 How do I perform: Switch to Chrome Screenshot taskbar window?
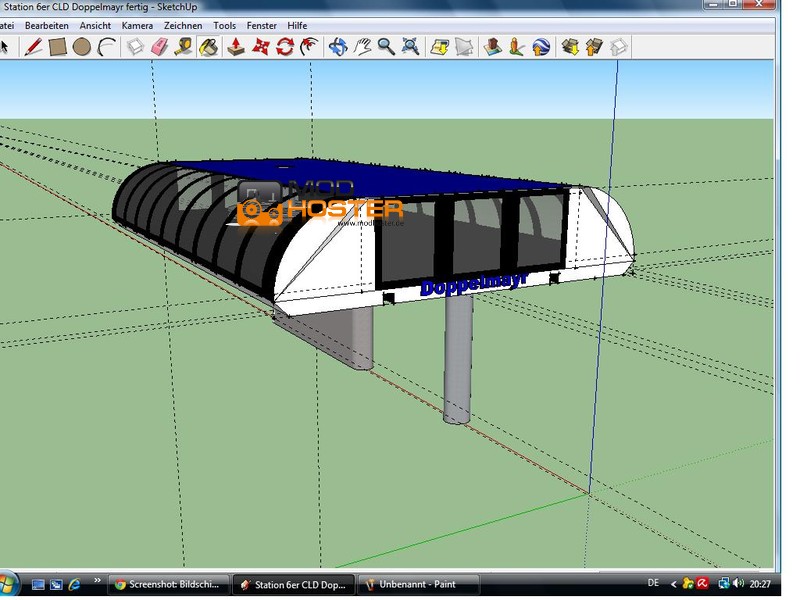168,584
